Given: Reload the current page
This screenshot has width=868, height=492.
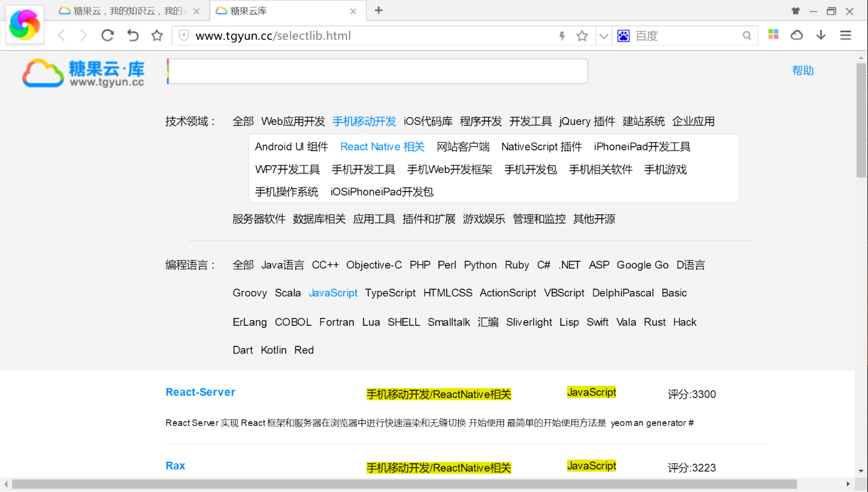Looking at the screenshot, I should click(x=108, y=36).
